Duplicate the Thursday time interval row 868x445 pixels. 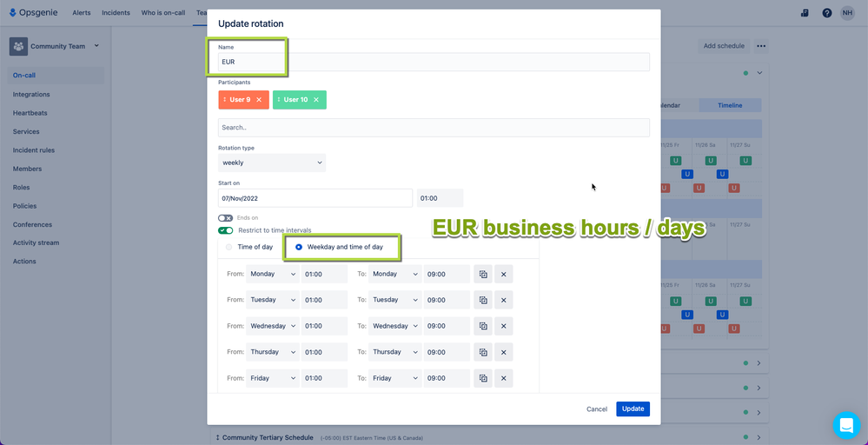pyautogui.click(x=483, y=352)
